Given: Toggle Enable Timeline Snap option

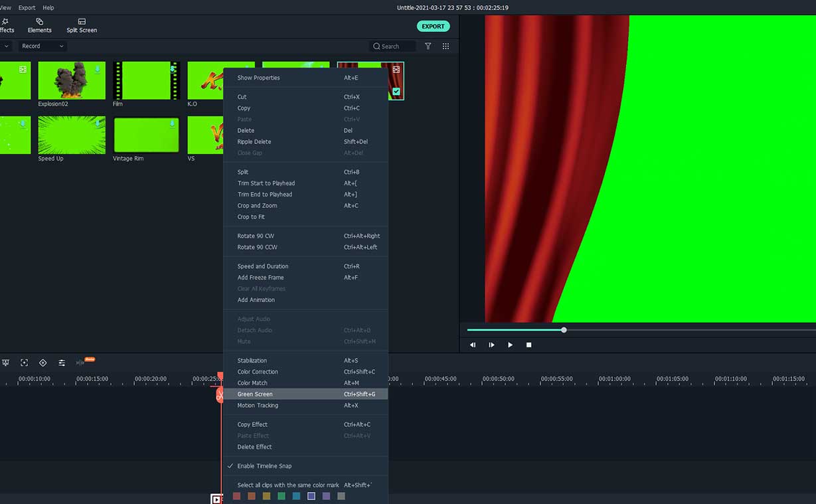Looking at the screenshot, I should point(264,466).
